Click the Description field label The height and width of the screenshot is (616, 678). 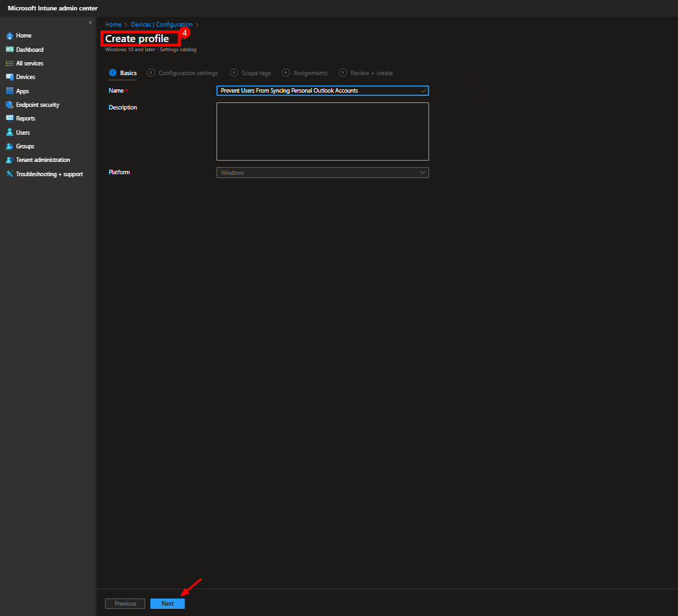point(123,108)
